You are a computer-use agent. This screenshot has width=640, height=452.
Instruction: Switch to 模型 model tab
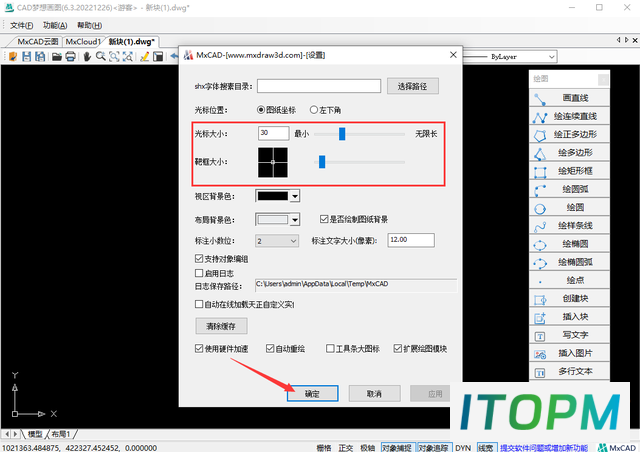tap(35, 434)
